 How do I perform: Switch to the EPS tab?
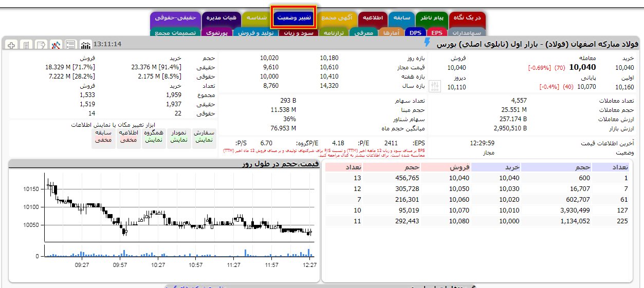click(x=436, y=33)
